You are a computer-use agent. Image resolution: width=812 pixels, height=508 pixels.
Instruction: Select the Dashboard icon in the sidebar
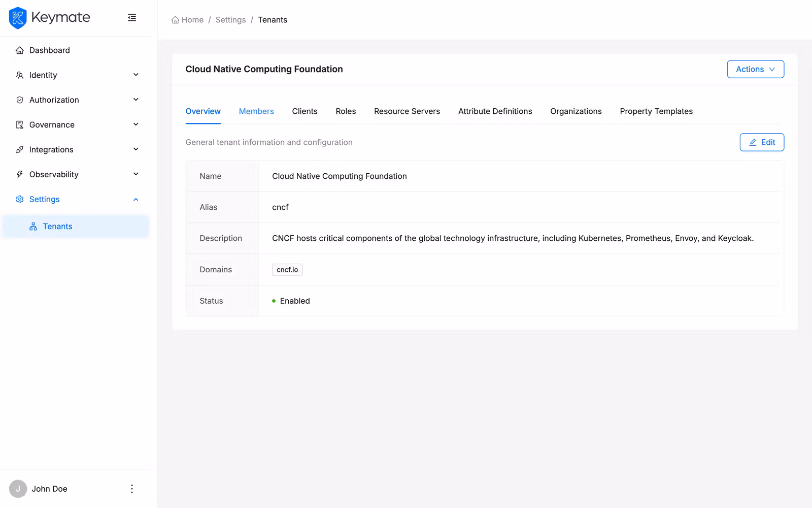coord(19,50)
